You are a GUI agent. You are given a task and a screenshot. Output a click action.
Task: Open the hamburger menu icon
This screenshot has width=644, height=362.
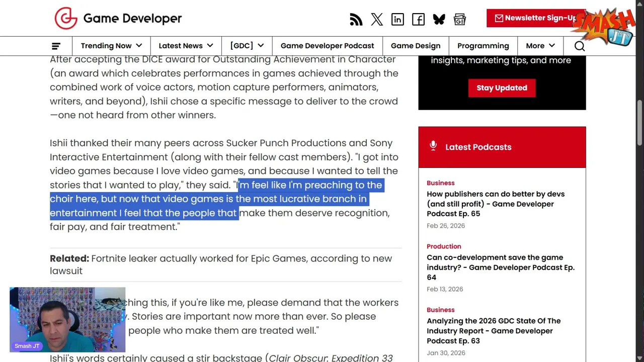coord(56,46)
